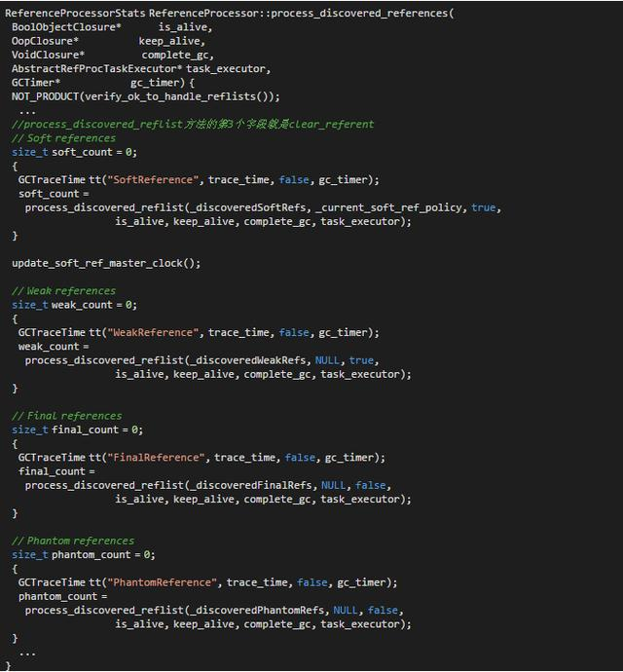Click the "PhantomReference" string literal
This screenshot has height=672, width=623.
click(162, 582)
